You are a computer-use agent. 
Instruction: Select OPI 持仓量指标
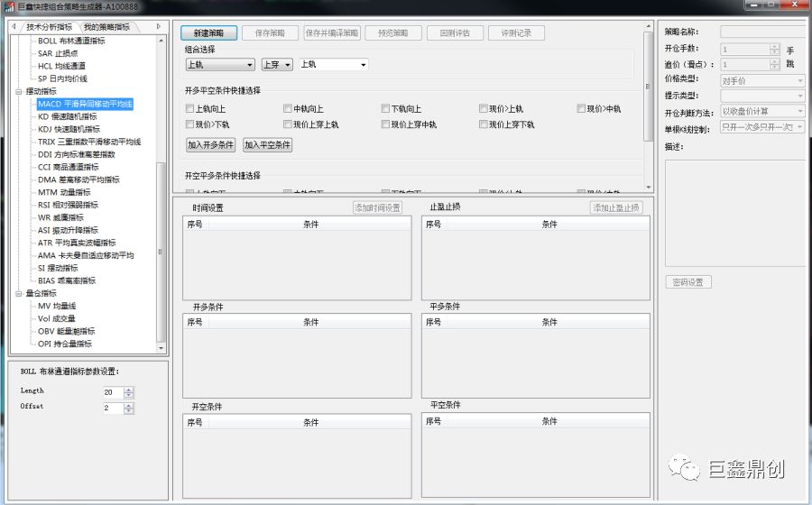pos(65,344)
